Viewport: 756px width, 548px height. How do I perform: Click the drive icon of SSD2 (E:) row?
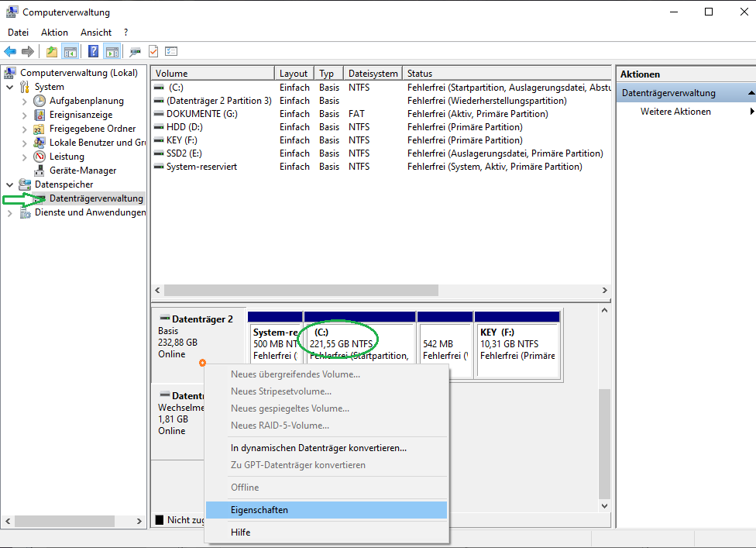(159, 153)
